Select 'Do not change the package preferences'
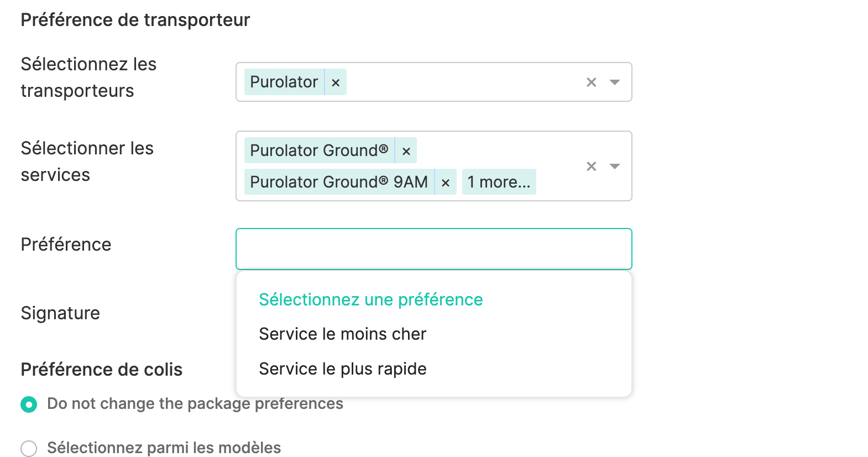Viewport: 868px width, 457px height. coord(29,404)
